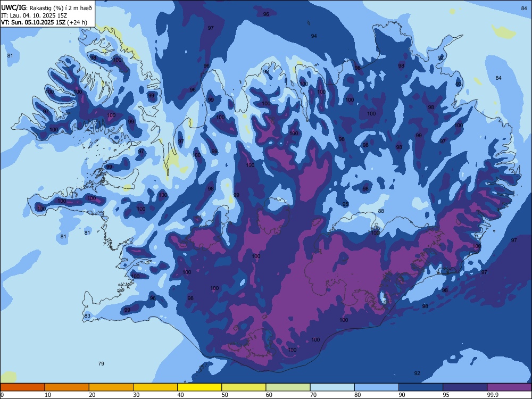Image resolution: width=532 pixels, height=399 pixels.
Task: Choose the dark blue 90–95 legend swatch
Action: pyautogui.click(x=421, y=387)
